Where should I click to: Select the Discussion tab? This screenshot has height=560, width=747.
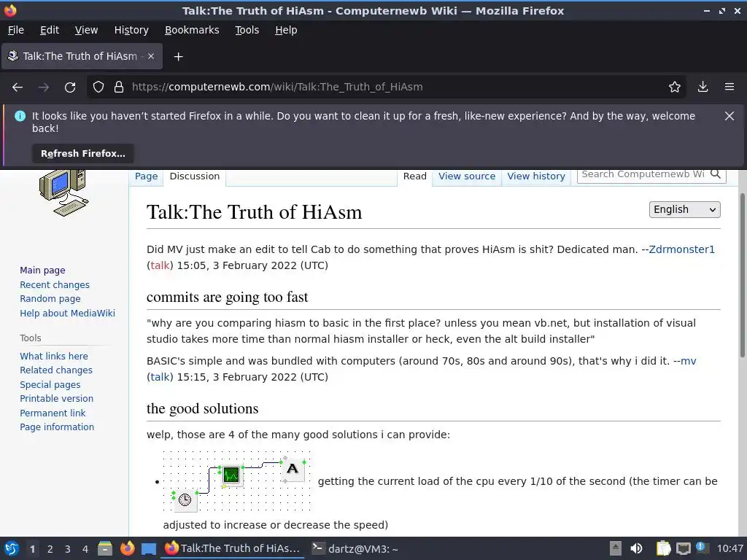(x=194, y=176)
